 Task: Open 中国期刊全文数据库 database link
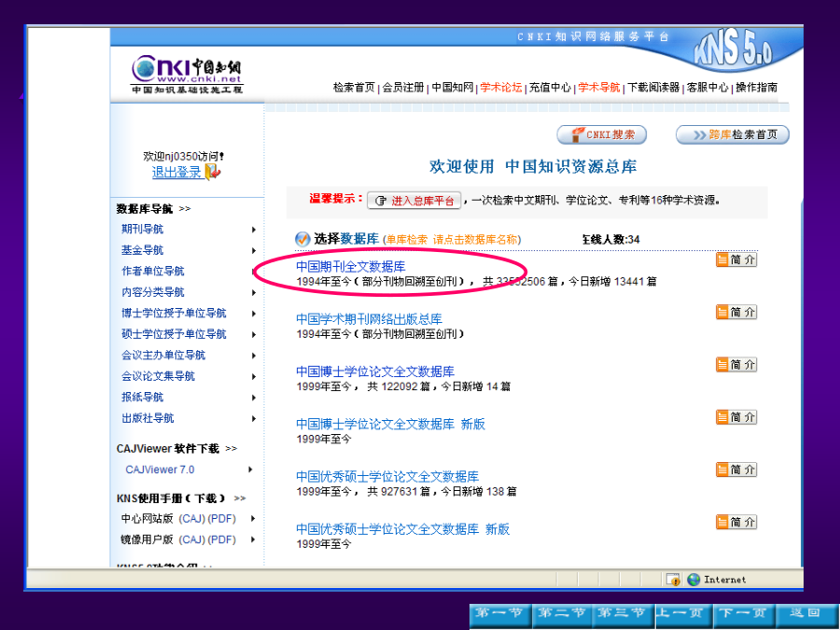coord(350,266)
